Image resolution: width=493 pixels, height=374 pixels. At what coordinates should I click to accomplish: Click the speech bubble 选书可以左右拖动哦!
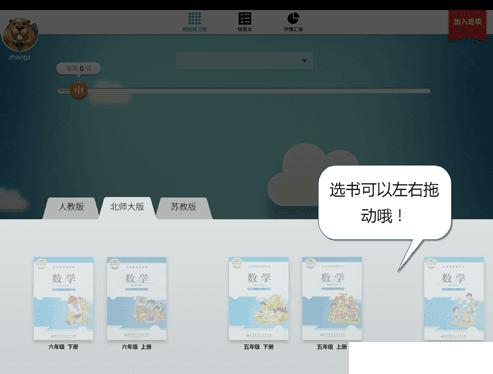tap(385, 203)
